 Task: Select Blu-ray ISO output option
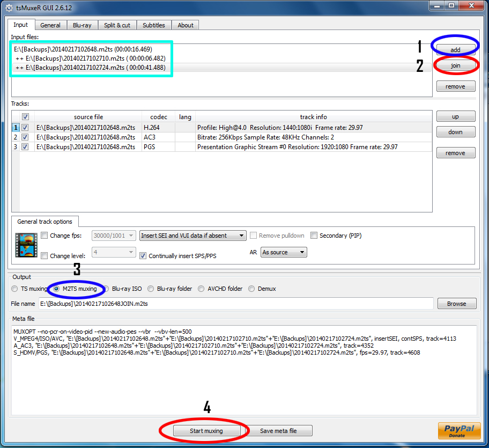point(106,289)
